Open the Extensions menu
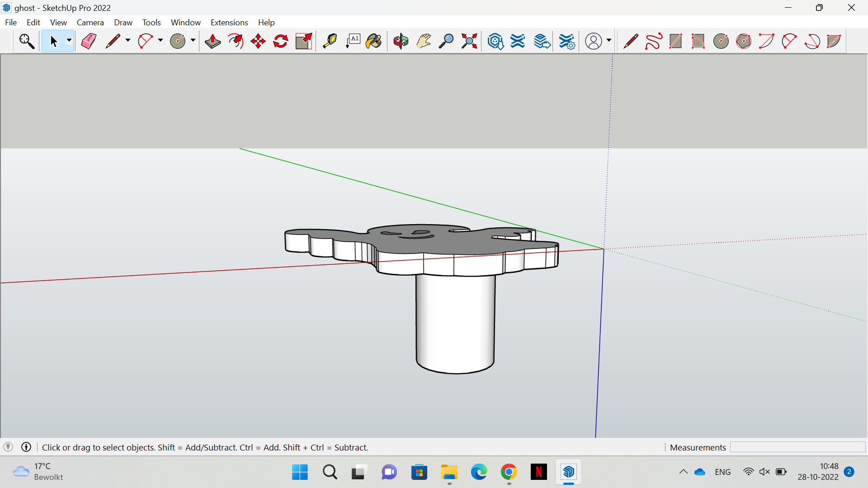Screen dimensions: 868x488 click(x=229, y=22)
